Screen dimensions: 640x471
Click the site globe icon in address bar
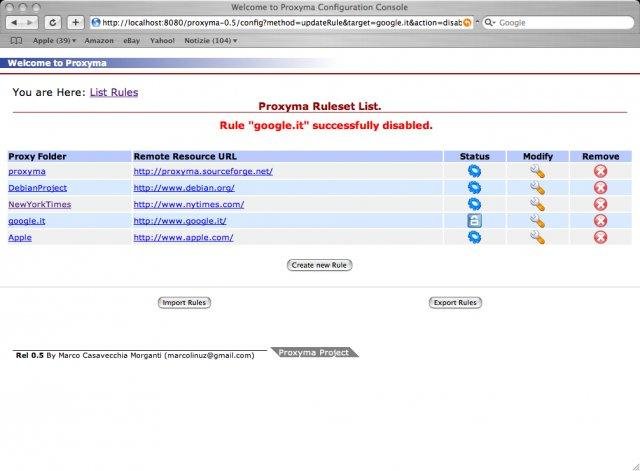96,22
